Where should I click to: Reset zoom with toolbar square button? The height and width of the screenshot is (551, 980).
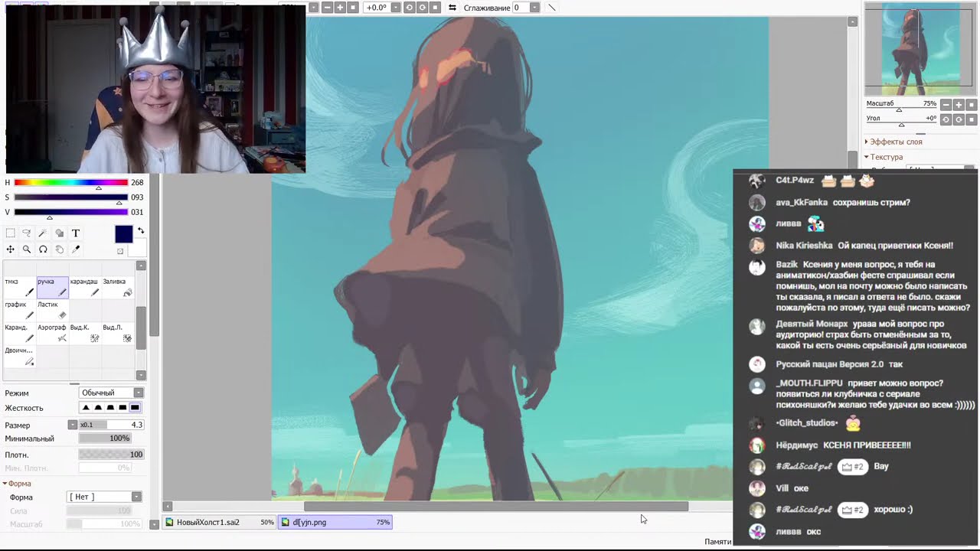353,8
